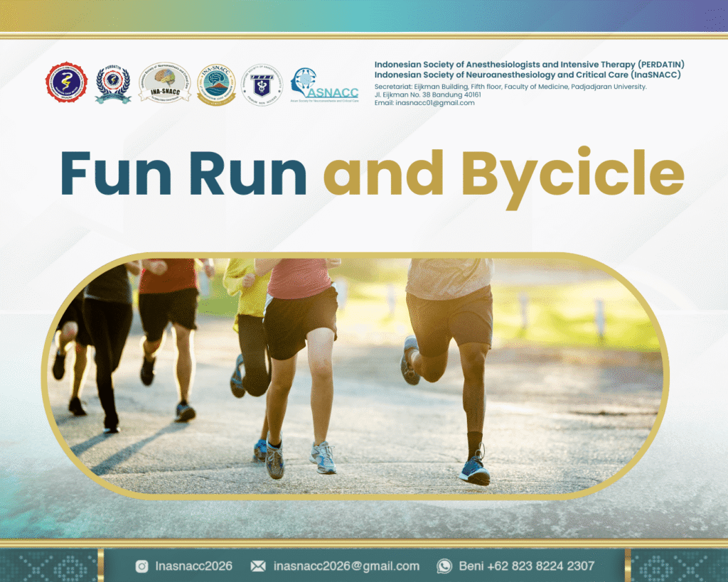Click the PERDATIN laurel wreath logo
The width and height of the screenshot is (728, 582).
[x=114, y=84]
